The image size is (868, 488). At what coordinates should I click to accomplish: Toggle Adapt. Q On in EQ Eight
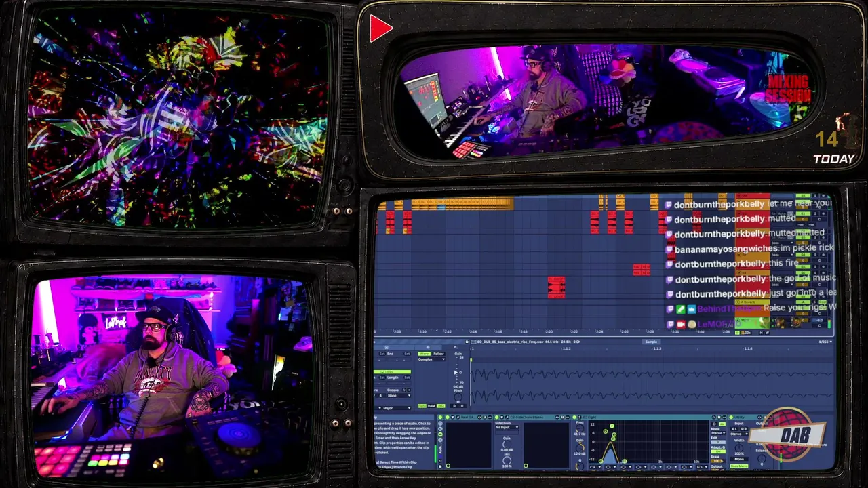pyautogui.click(x=717, y=452)
